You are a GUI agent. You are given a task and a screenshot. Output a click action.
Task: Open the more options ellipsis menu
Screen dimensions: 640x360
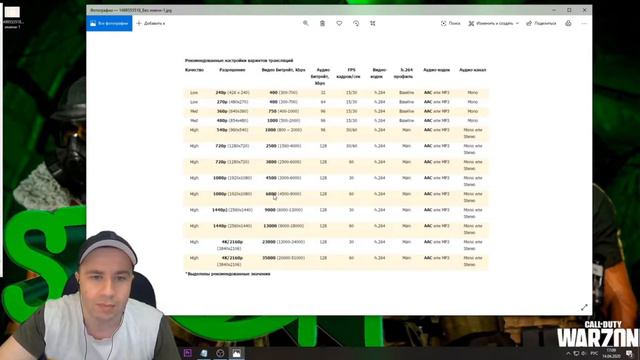584,23
